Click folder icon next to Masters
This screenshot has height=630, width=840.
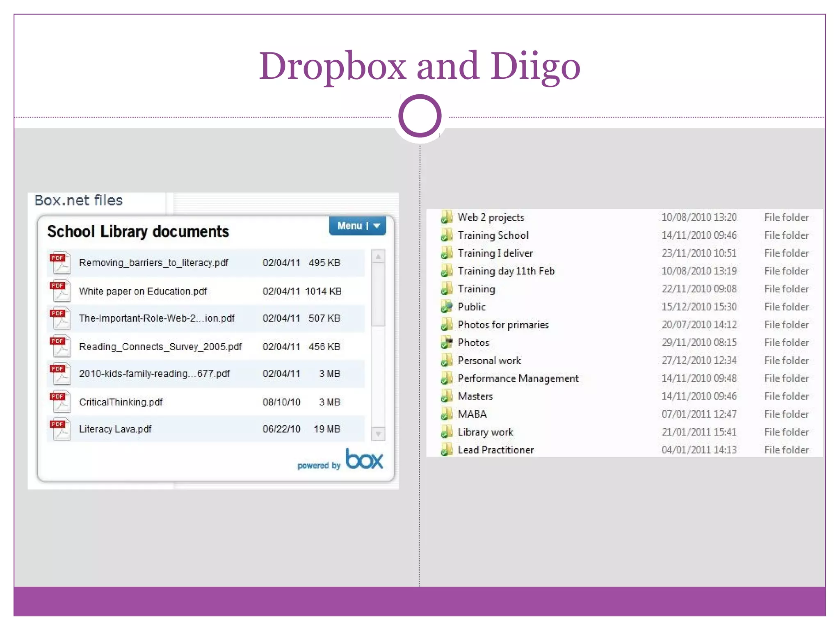447,396
